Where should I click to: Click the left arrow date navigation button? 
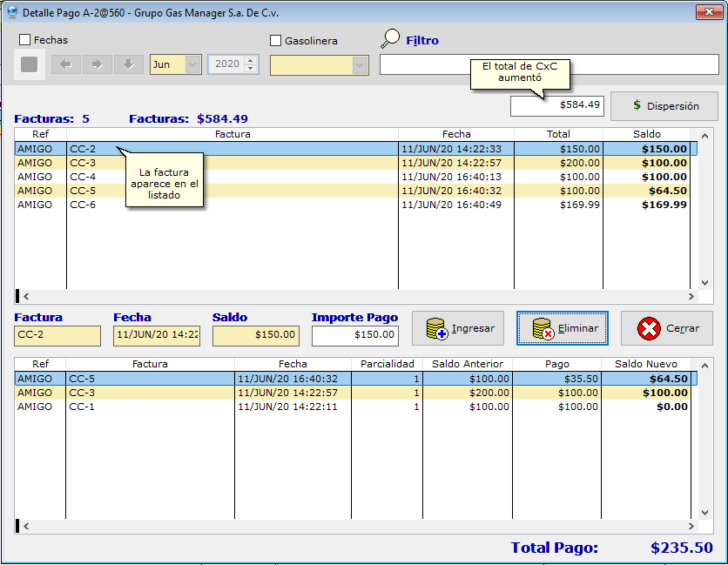(66, 64)
